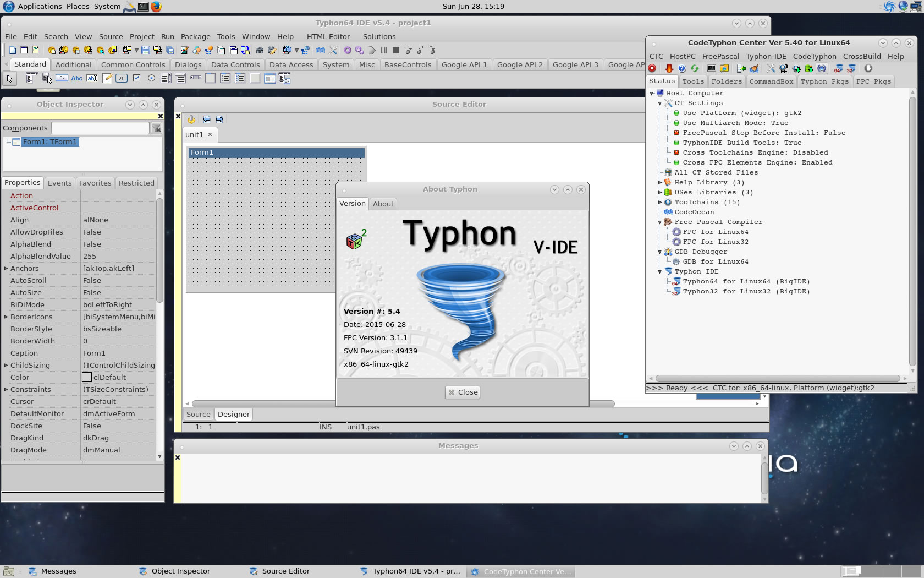Switch to the About tab in About Typhon
924x578 pixels.
click(383, 204)
